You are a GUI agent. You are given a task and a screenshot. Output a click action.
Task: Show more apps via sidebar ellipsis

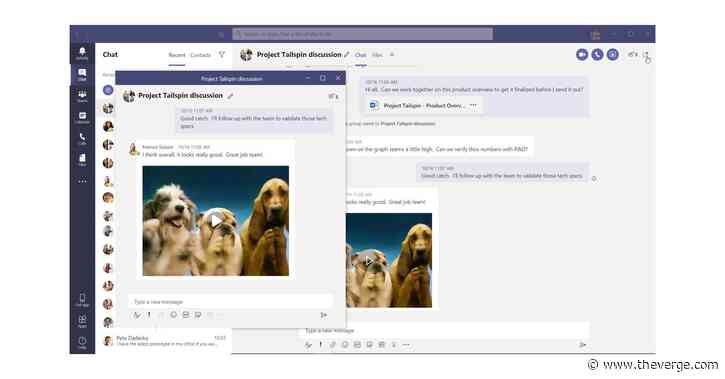(x=82, y=181)
